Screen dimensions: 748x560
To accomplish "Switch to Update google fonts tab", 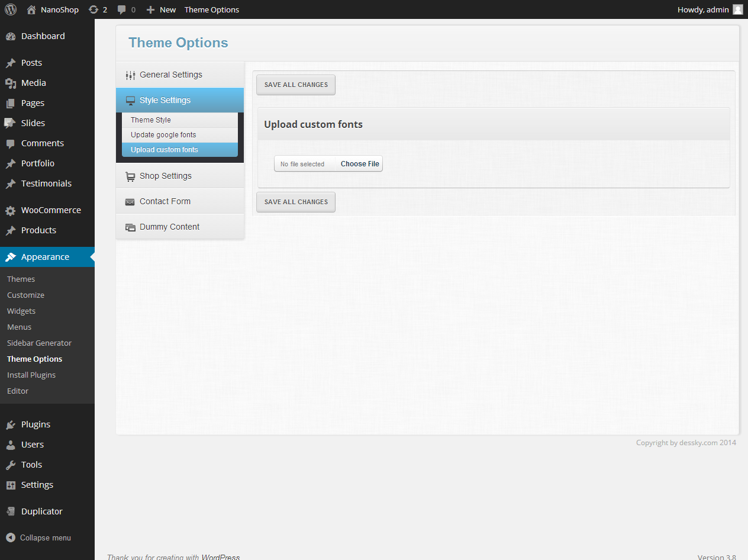I will click(163, 135).
